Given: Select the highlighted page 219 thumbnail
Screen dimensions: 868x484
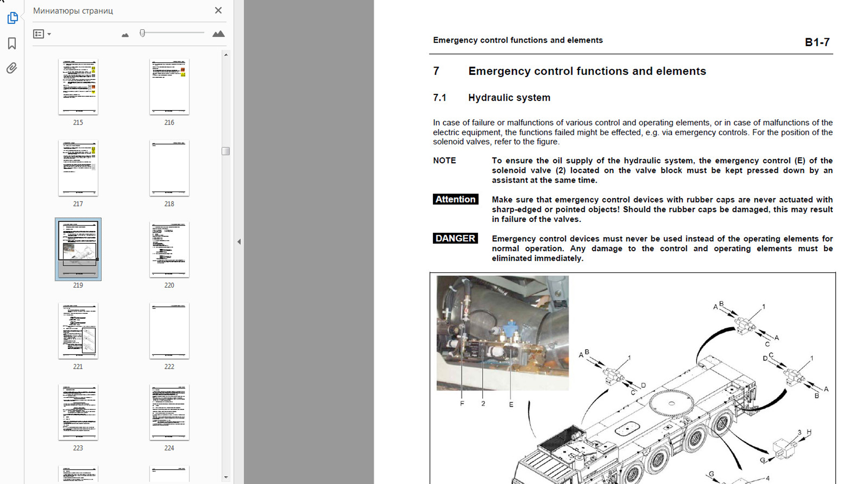Looking at the screenshot, I should 78,249.
